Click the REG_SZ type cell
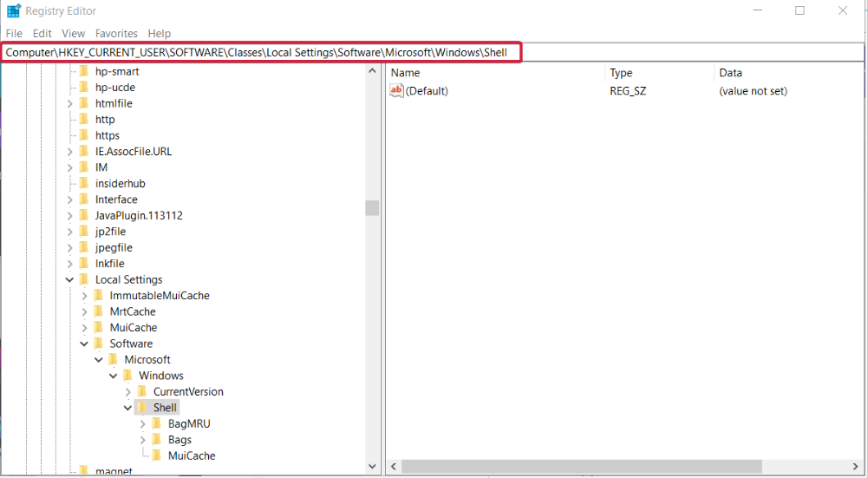 pos(628,91)
